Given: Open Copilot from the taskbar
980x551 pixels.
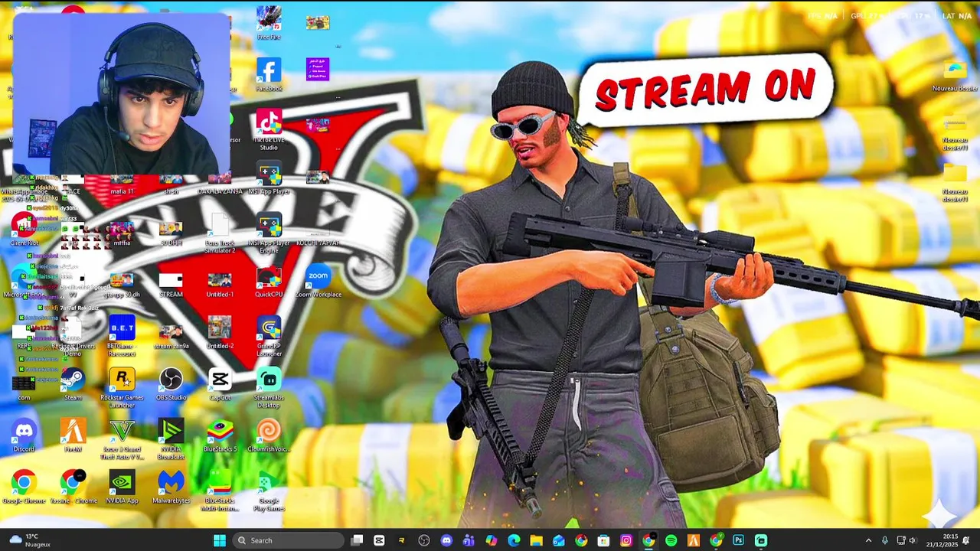Looking at the screenshot, I should point(492,540).
